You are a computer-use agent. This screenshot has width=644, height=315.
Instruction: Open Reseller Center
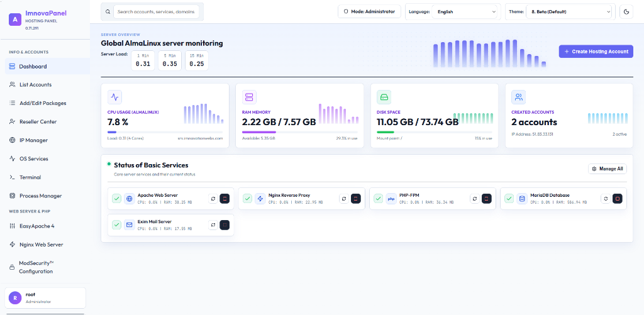47,121
